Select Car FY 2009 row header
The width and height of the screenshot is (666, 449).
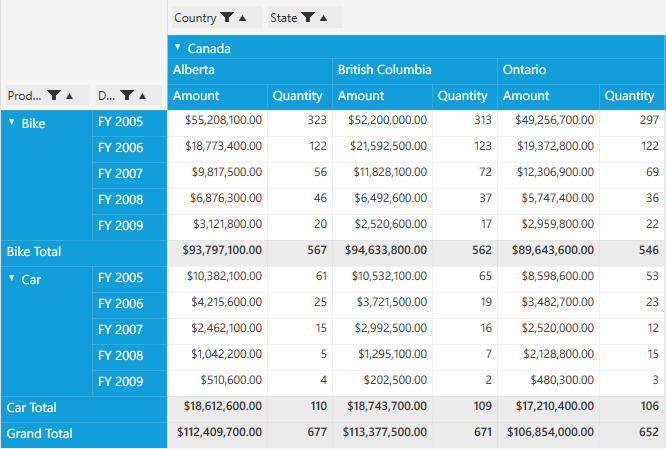(130, 383)
